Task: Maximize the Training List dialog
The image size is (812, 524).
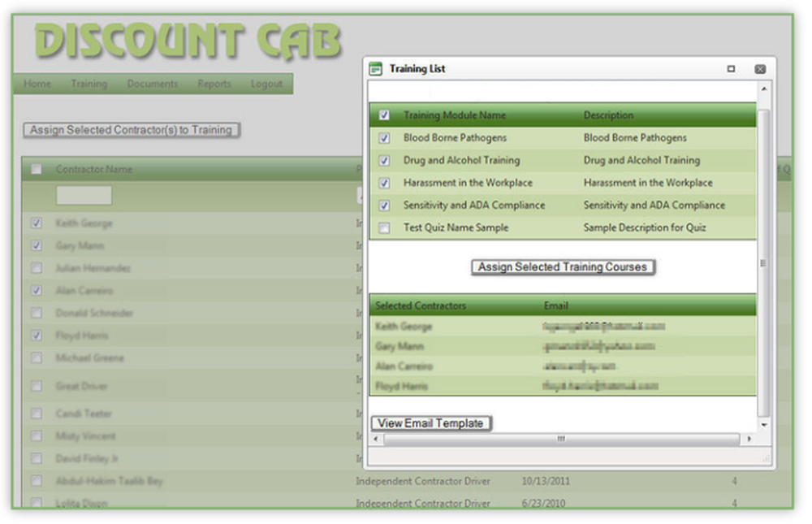Action: (x=731, y=69)
